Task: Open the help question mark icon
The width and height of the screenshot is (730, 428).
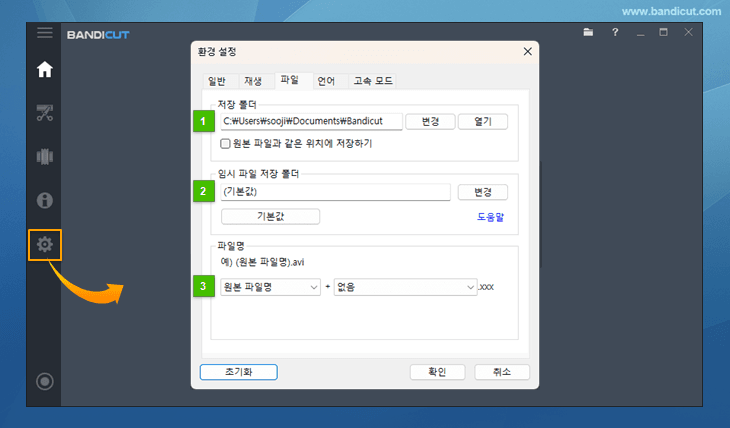Action: click(x=615, y=32)
